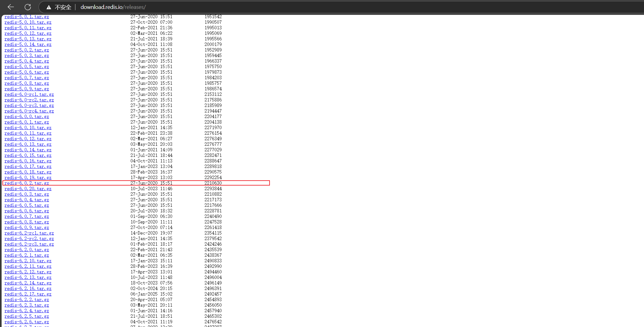Download redis-5.0.7.tar.gz

pyautogui.click(x=27, y=78)
